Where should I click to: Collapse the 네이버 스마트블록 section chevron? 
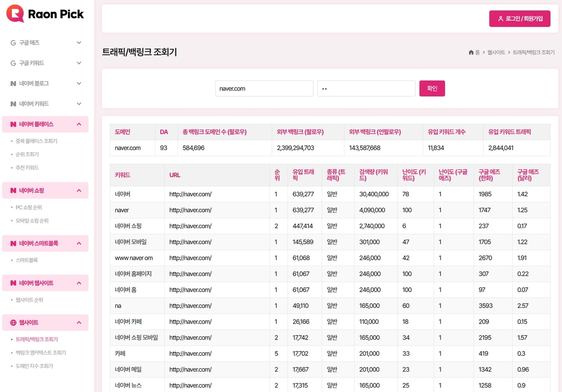pyautogui.click(x=79, y=243)
